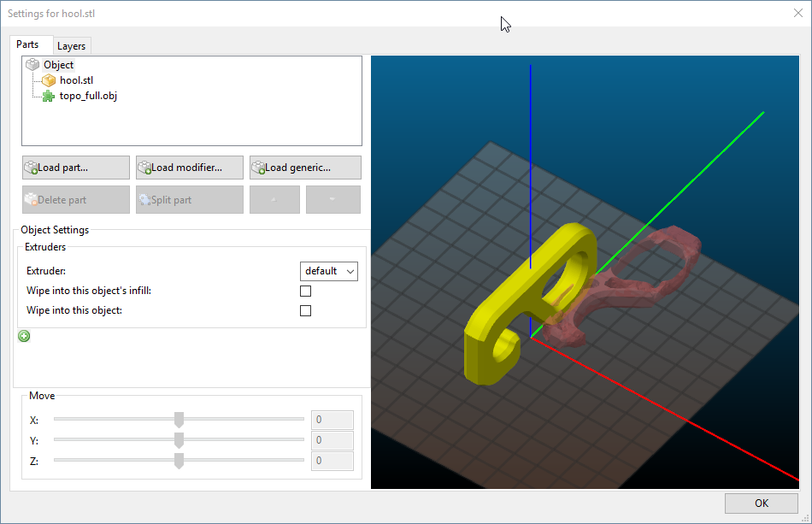
Task: Click the Z move value field
Action: (332, 461)
